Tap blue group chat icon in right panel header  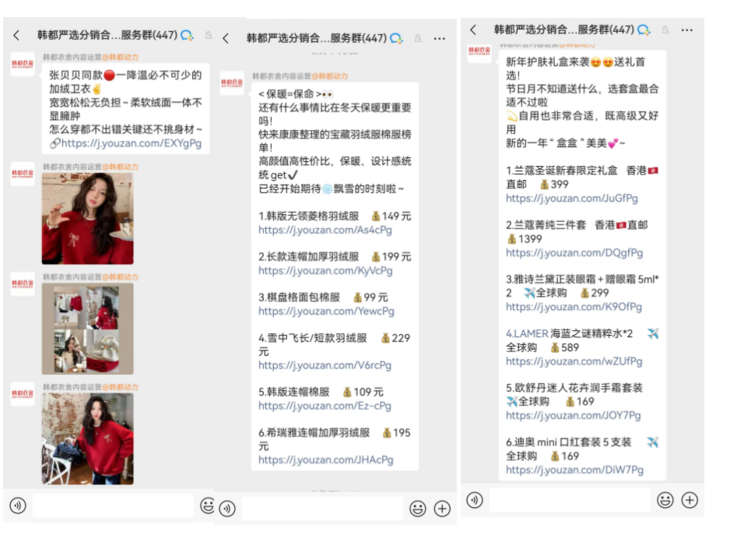(644, 30)
